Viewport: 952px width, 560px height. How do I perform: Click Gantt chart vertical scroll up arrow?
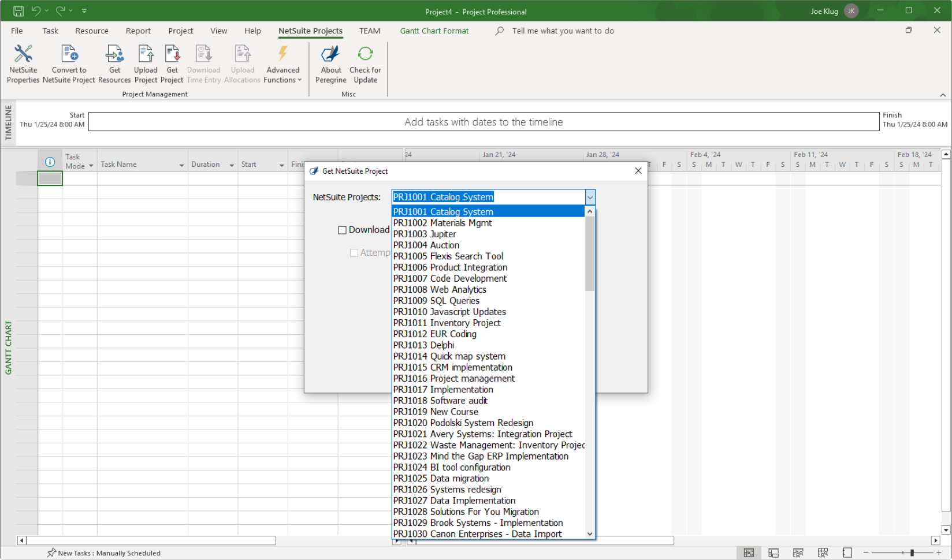point(946,154)
